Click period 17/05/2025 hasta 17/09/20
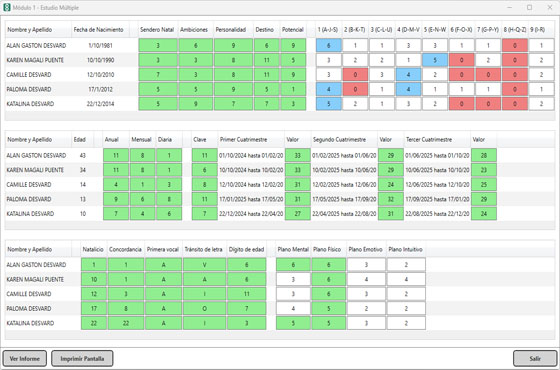 tap(344, 199)
